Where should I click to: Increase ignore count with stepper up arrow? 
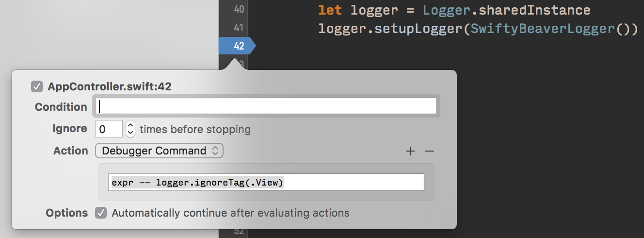[130, 125]
